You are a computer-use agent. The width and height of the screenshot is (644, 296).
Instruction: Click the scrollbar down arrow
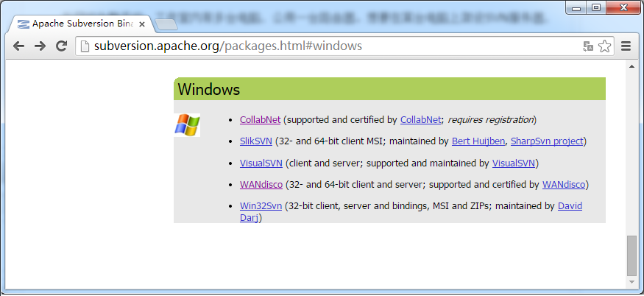(x=631, y=282)
